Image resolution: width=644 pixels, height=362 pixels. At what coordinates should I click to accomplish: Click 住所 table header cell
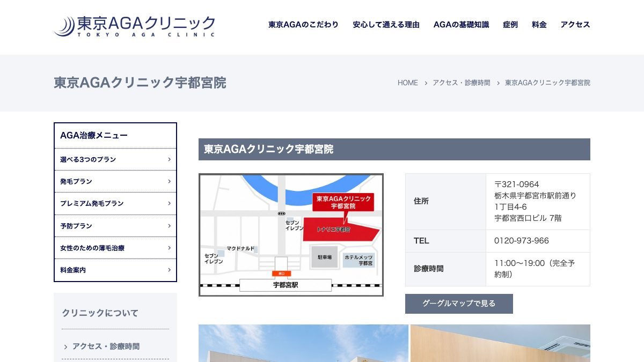click(x=445, y=201)
